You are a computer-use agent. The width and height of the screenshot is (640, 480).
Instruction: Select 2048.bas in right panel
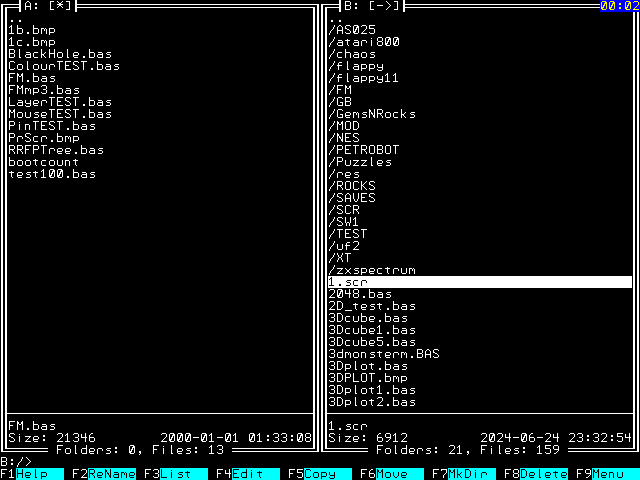coord(360,294)
